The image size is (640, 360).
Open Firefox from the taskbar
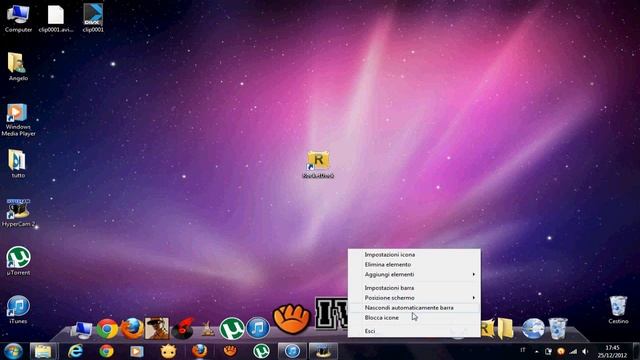[199, 351]
